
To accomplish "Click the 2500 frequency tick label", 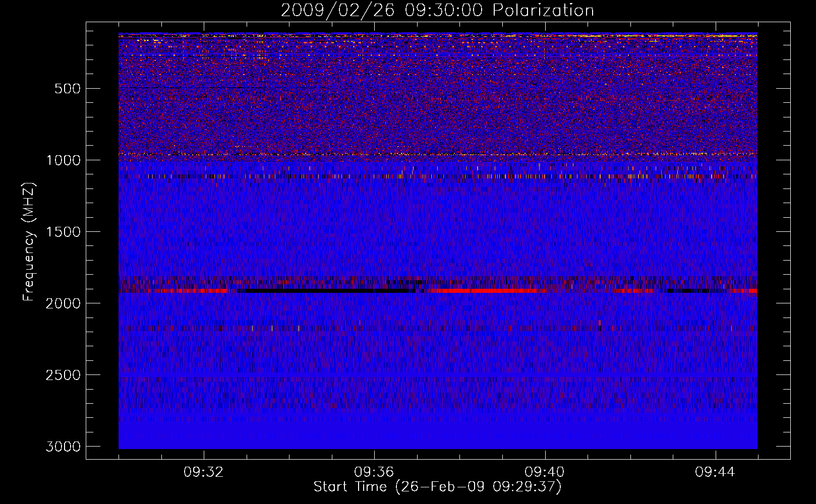I will coord(63,375).
